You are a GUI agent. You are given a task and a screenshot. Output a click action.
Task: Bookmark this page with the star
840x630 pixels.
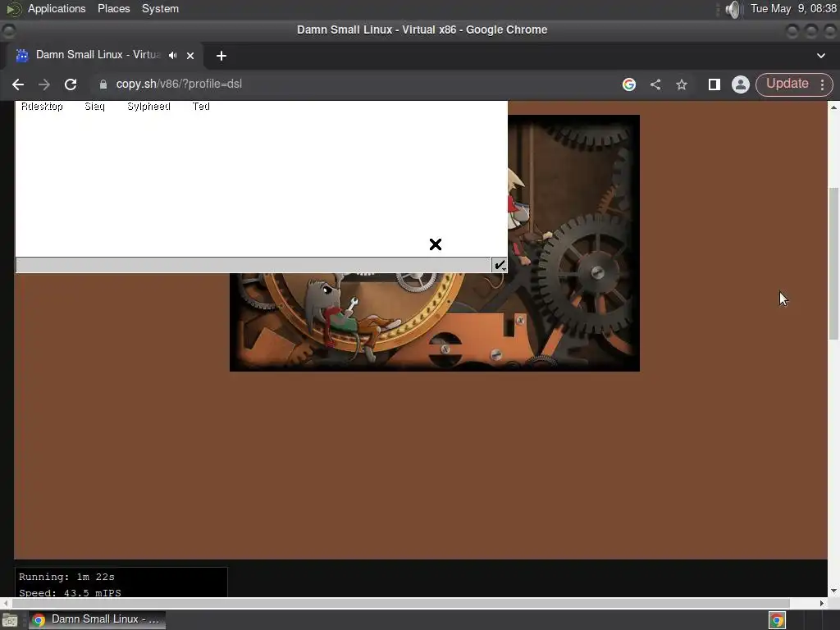[x=682, y=84]
